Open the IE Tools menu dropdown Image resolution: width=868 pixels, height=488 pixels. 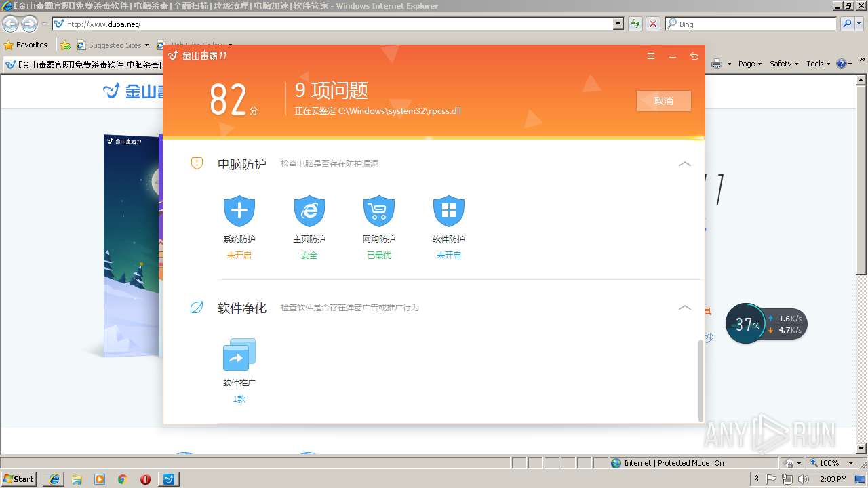tap(818, 64)
